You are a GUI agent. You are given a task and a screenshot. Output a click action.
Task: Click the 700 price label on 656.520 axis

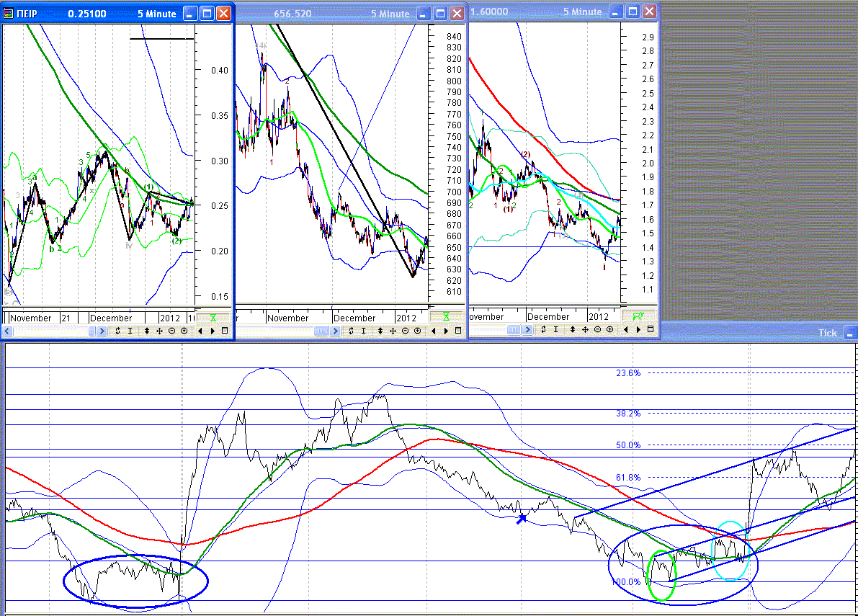[454, 192]
